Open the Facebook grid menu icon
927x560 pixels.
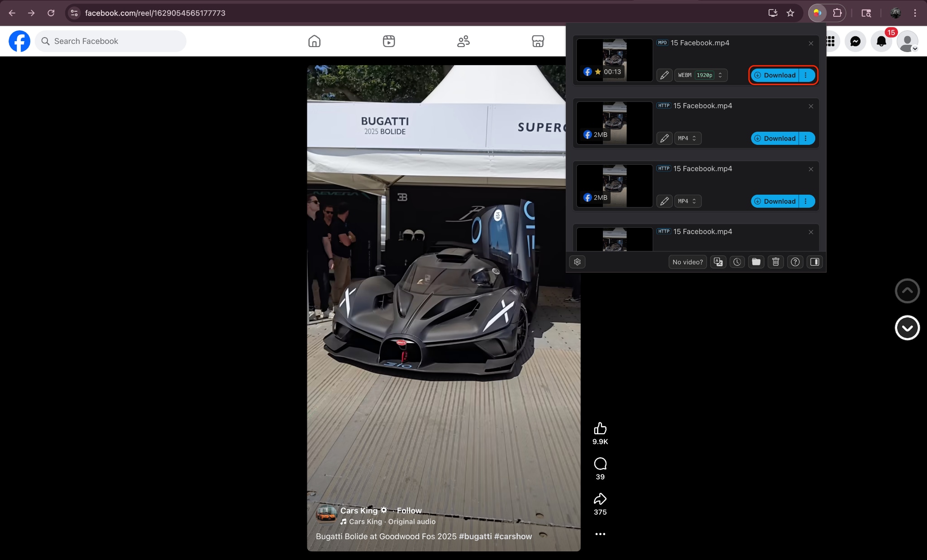831,42
